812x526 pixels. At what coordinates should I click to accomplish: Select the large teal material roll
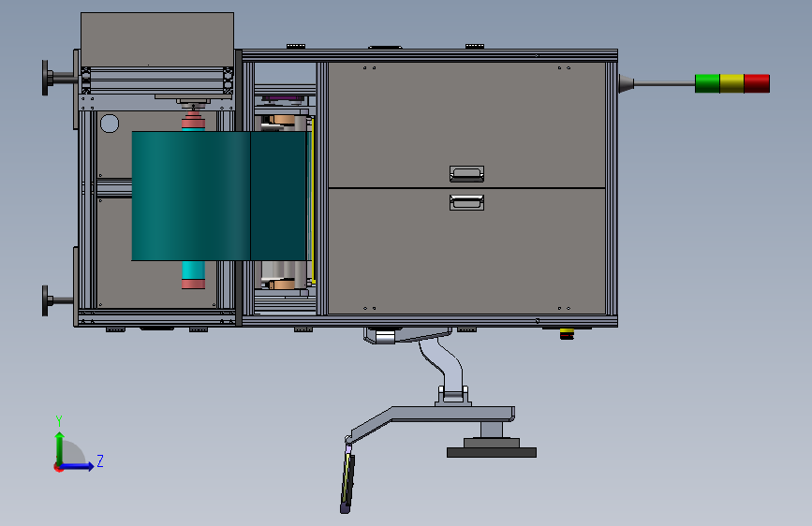pos(221,196)
